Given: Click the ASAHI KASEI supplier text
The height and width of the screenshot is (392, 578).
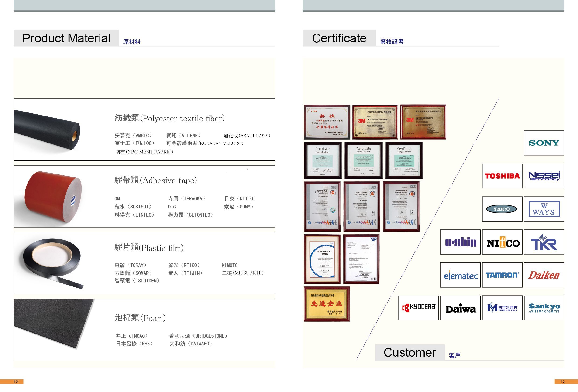Looking at the screenshot, I should click(247, 136).
